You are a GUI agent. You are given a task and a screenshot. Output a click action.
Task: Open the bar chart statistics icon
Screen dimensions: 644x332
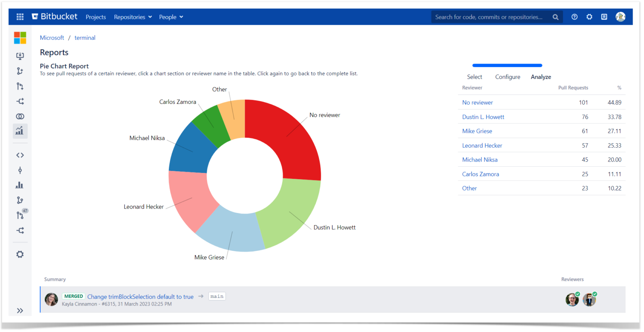pyautogui.click(x=20, y=185)
